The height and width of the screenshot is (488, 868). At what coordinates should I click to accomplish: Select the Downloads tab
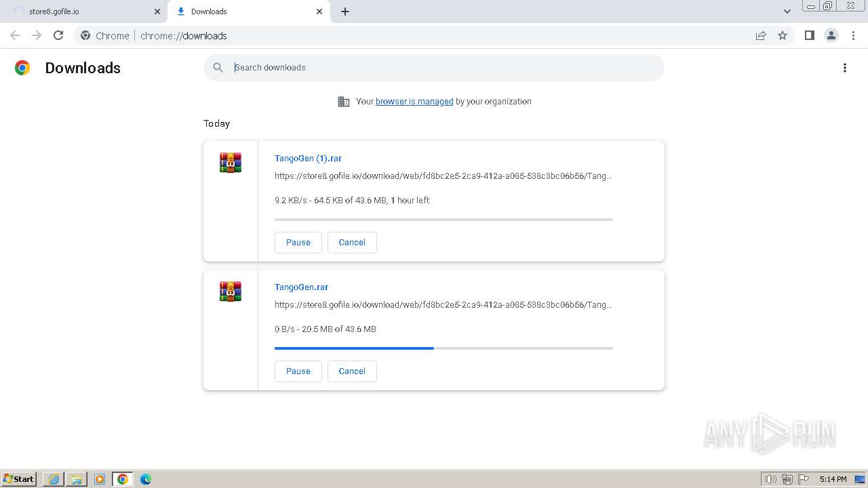[249, 12]
